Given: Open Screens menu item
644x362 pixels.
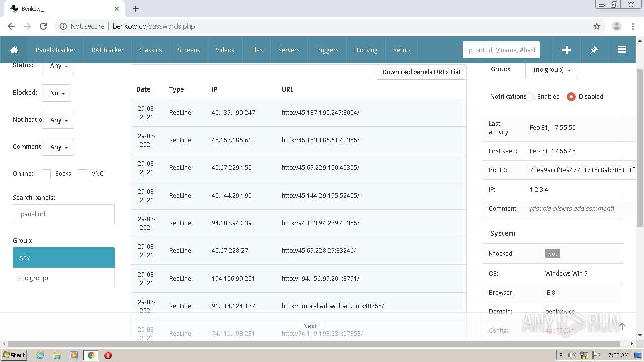Looking at the screenshot, I should click(x=189, y=50).
